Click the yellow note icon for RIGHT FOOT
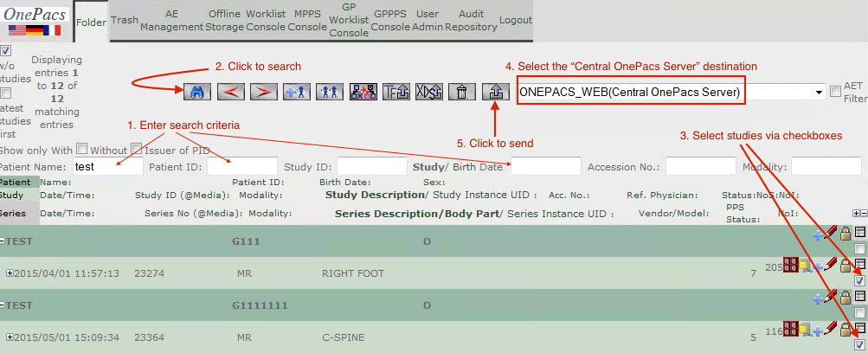 pos(805,266)
